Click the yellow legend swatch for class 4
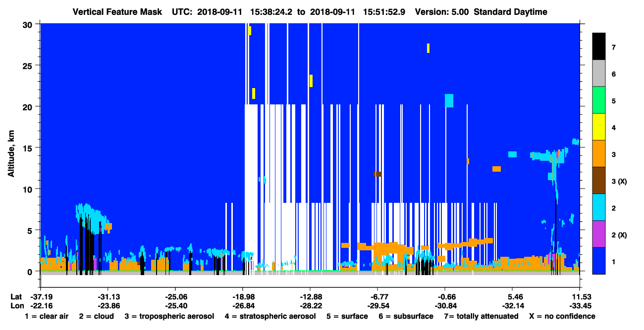The height and width of the screenshot is (330, 644). coord(599,127)
